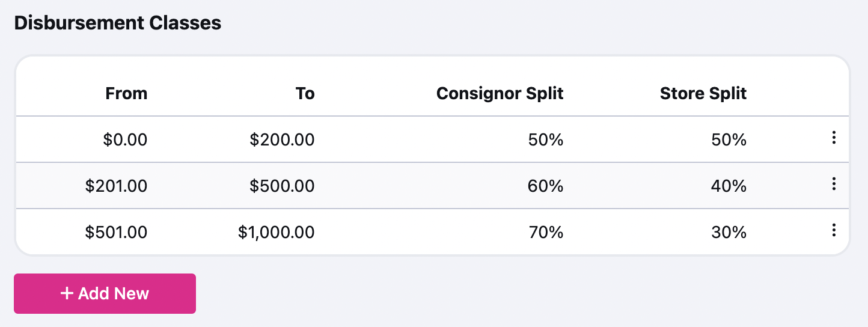
Task: Click the Consignor Split column header
Action: 500,93
